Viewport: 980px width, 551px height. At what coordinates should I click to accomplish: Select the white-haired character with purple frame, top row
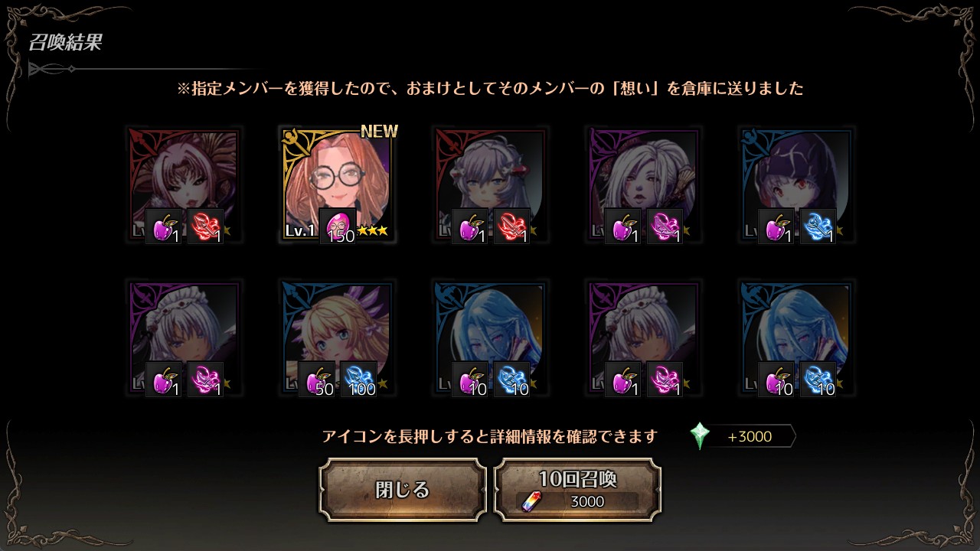click(x=644, y=186)
